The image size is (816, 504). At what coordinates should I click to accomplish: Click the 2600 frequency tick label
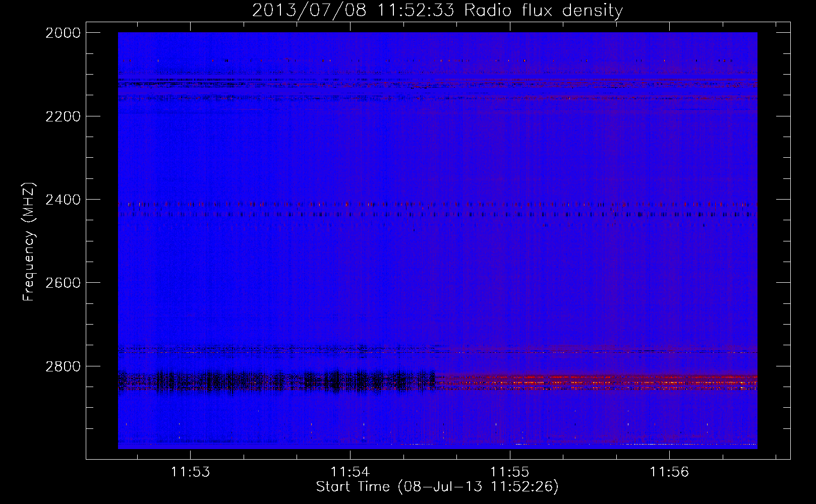point(63,283)
